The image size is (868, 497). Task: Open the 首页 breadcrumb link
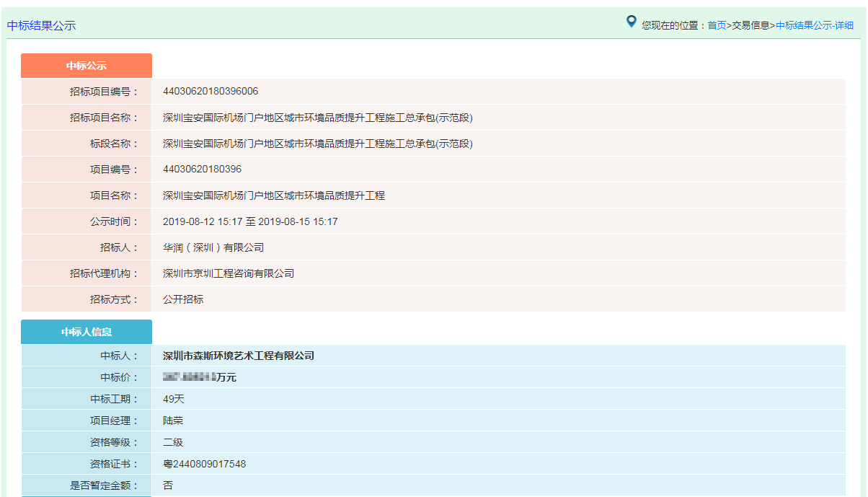pyautogui.click(x=717, y=25)
